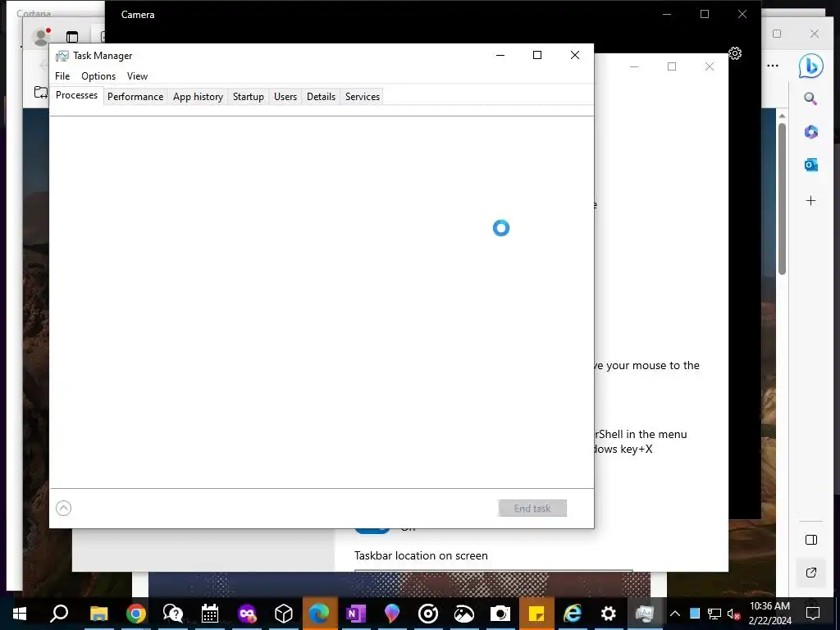Click the Edge sidebar search icon
This screenshot has height=630, width=840.
pyautogui.click(x=810, y=98)
